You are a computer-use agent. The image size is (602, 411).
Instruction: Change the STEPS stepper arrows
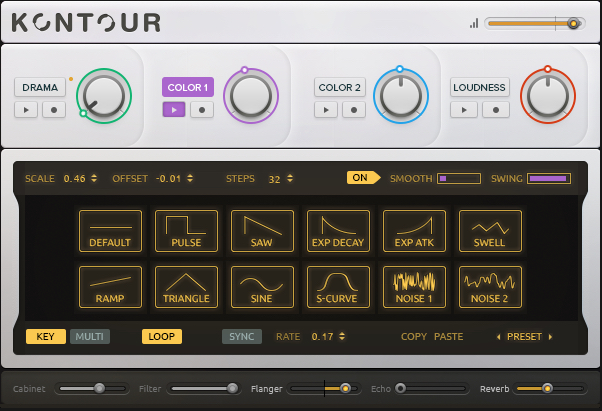pos(290,178)
